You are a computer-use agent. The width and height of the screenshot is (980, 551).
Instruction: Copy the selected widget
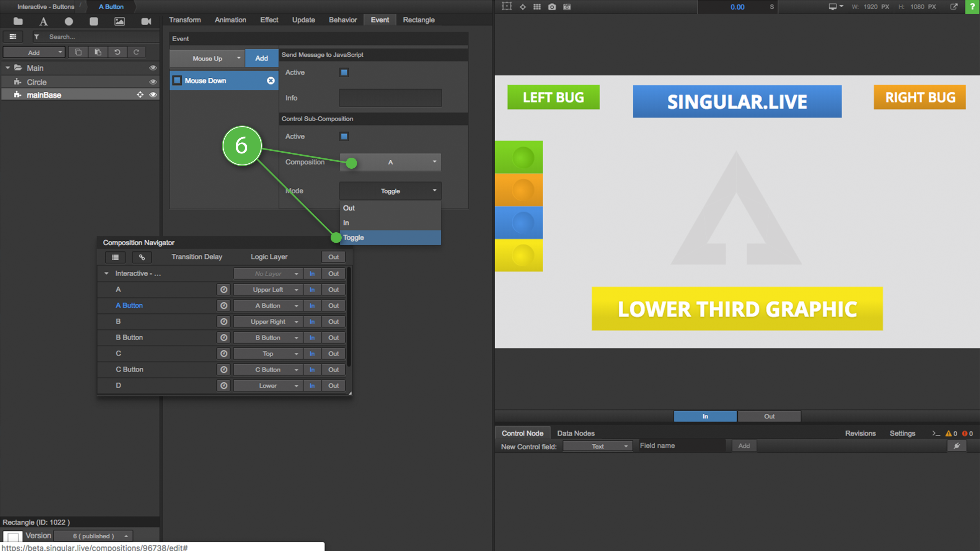point(78,52)
